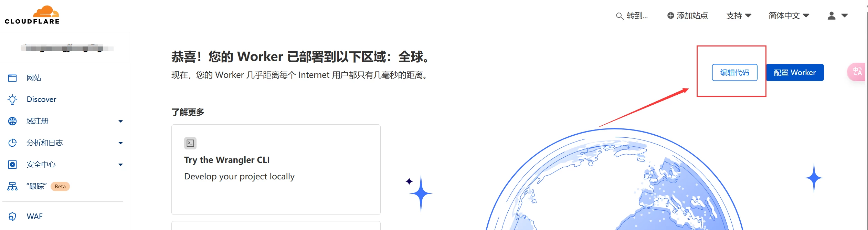
Task: Click the 跟踪 network icon
Action: [12, 186]
